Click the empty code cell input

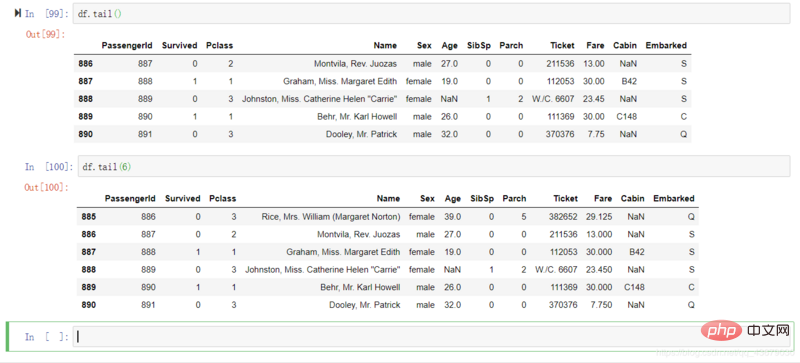tap(432, 336)
